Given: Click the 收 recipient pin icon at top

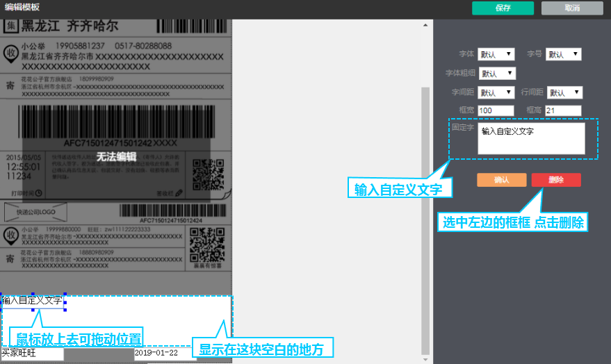Looking at the screenshot, I should (x=11, y=54).
